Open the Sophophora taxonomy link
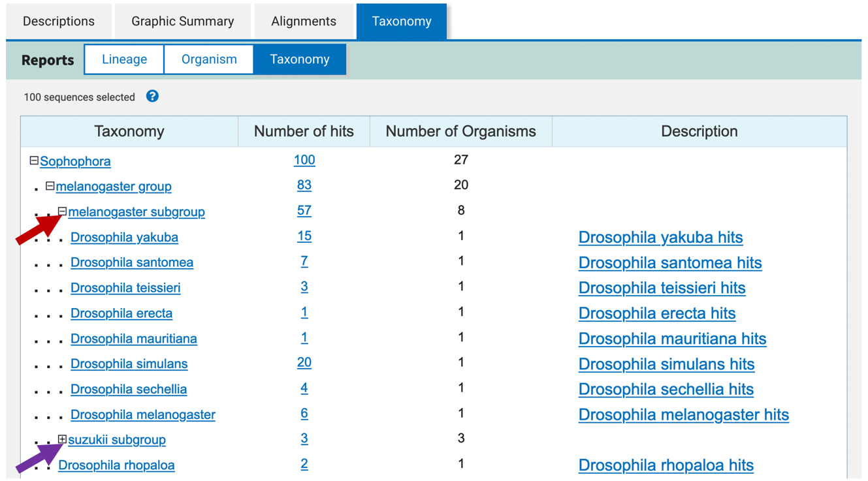 (75, 161)
